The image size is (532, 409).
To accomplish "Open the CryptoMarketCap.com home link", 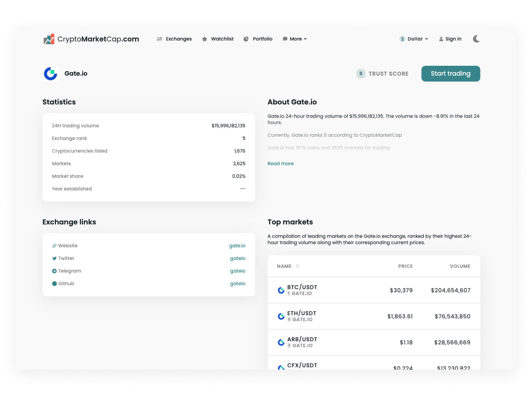I will point(91,39).
